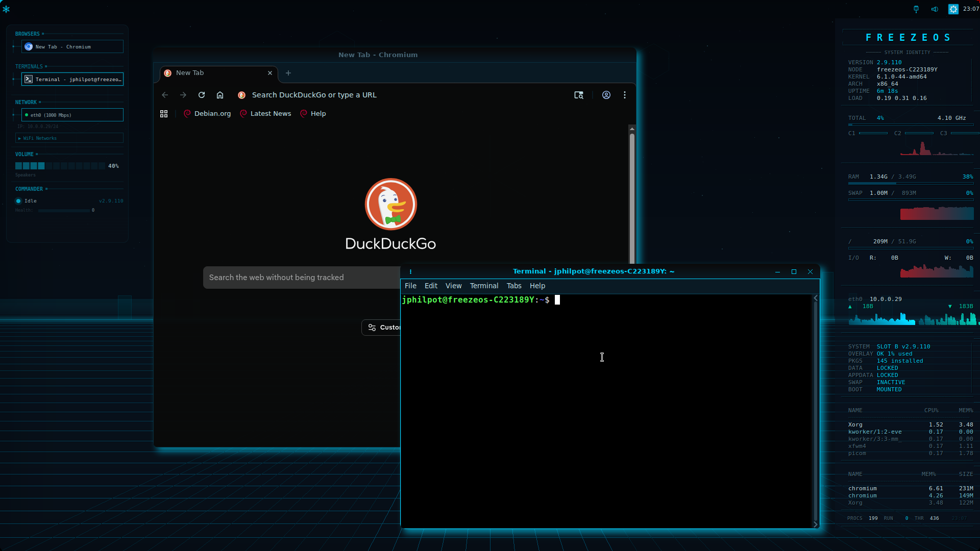Open the Help menu in Terminal
The width and height of the screenshot is (980, 551).
point(537,286)
